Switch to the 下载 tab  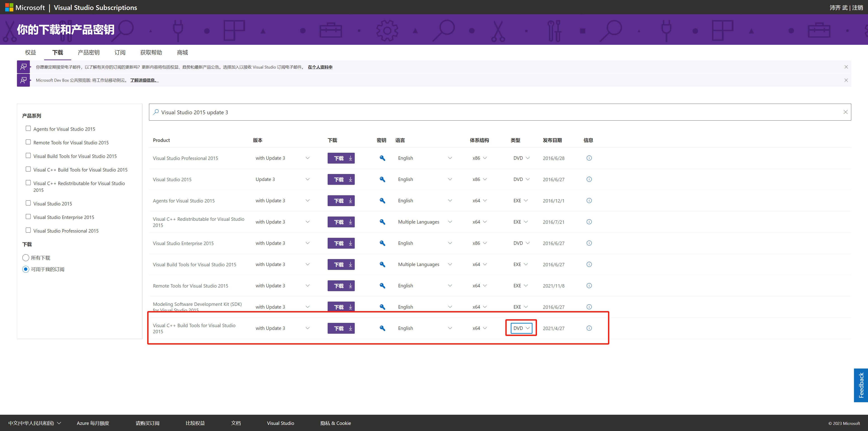click(58, 53)
